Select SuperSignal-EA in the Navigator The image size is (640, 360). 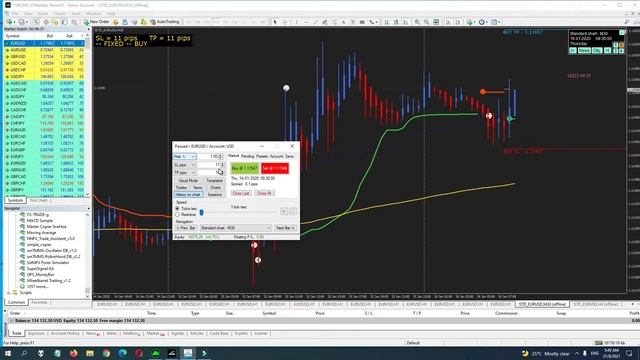(x=40, y=269)
